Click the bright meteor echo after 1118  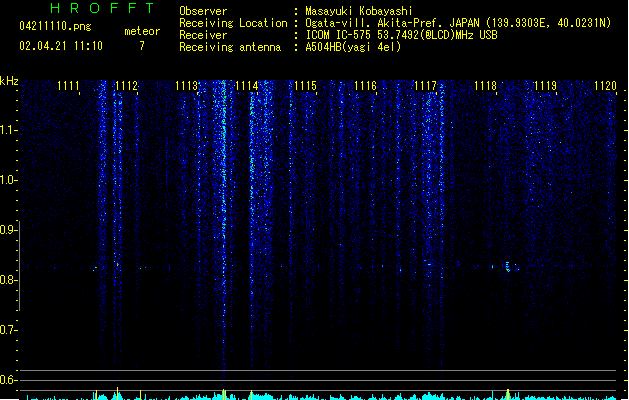[x=508, y=267]
